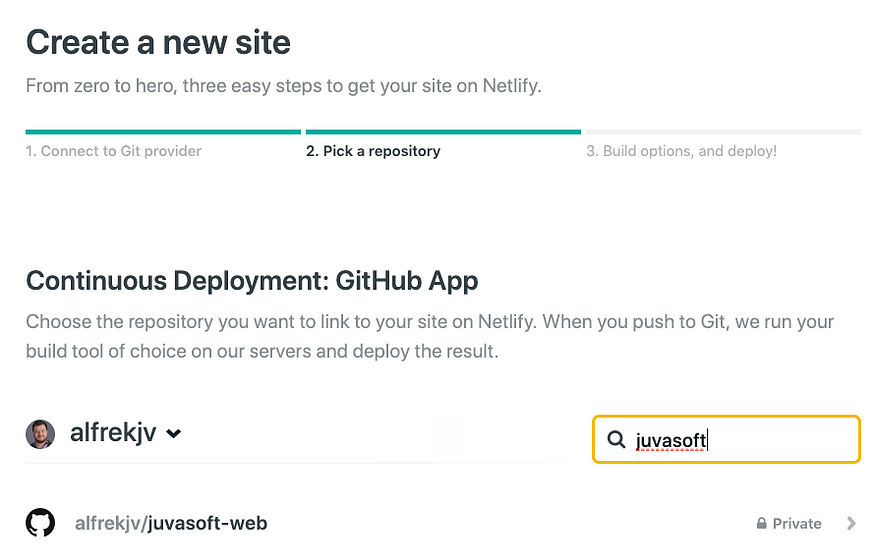
Task: Open juvasoft-web using the right chevron
Action: (x=851, y=523)
